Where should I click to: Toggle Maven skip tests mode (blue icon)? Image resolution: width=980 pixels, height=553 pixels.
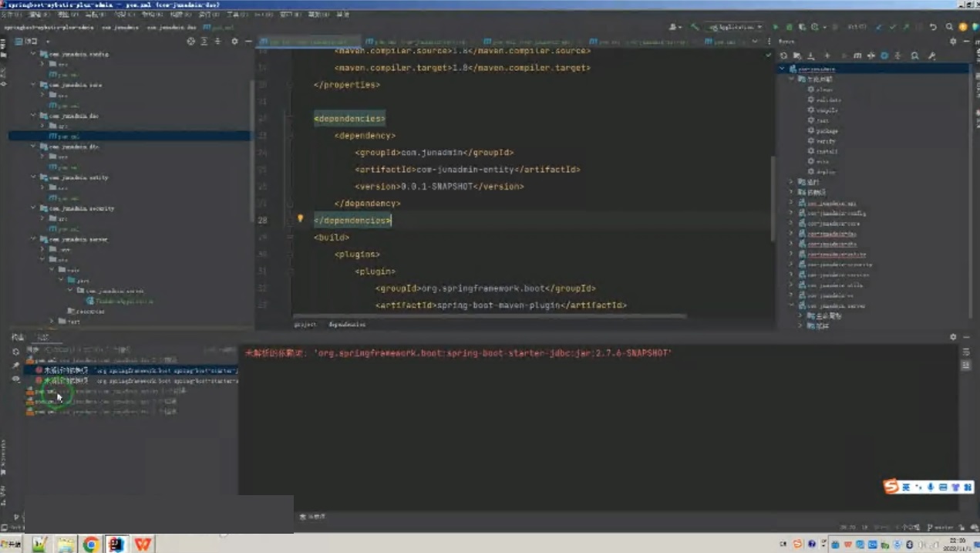pyautogui.click(x=884, y=56)
